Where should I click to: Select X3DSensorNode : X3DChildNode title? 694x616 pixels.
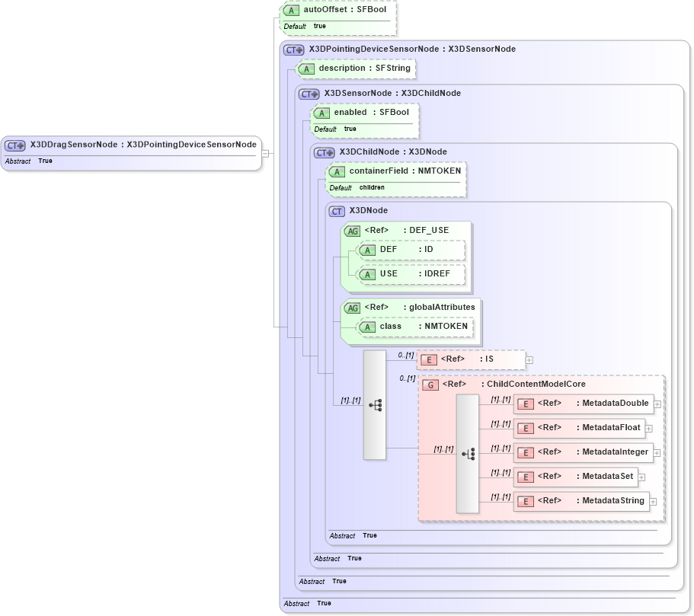click(392, 93)
